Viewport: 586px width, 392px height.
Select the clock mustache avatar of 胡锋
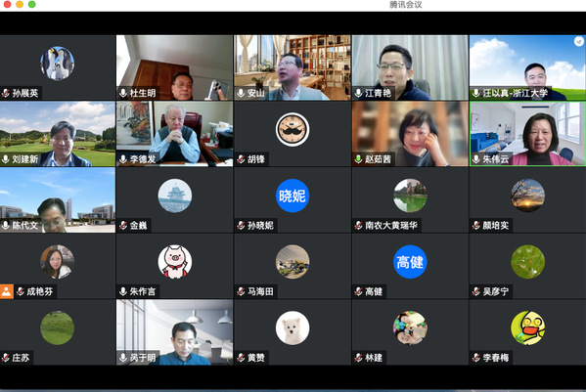click(293, 130)
